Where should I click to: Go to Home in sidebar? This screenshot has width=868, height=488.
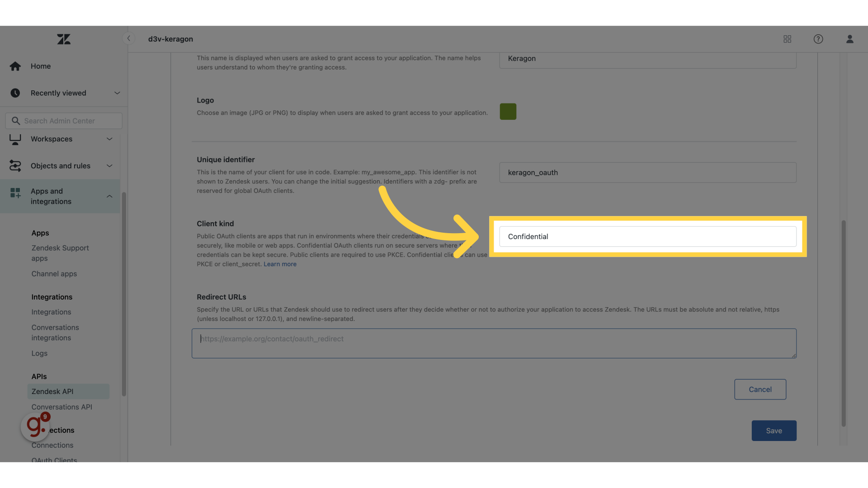click(41, 66)
